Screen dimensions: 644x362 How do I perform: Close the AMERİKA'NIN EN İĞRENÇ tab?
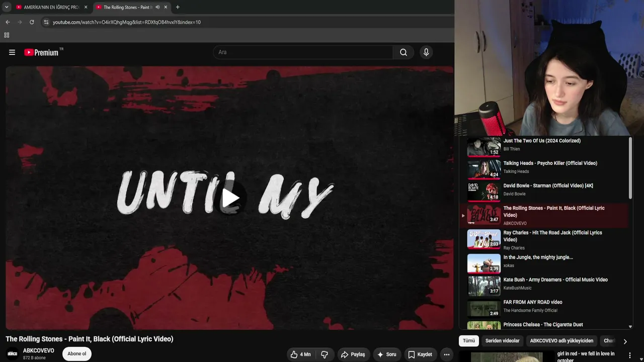86,7
